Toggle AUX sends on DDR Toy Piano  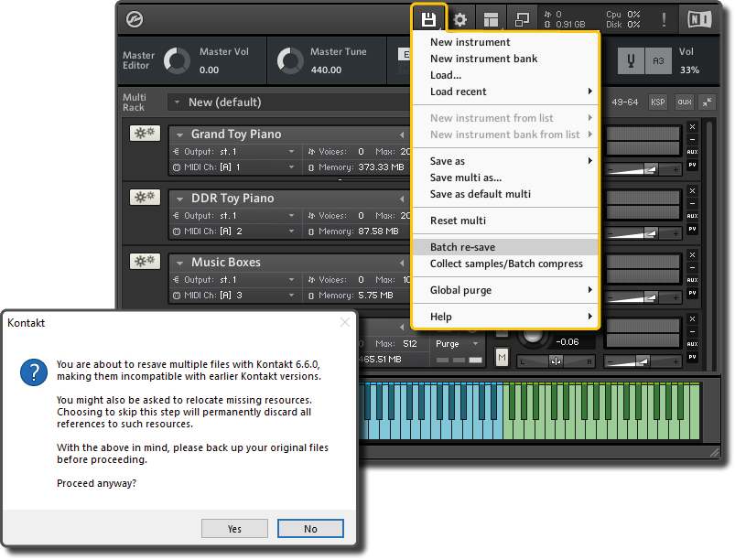[x=692, y=216]
